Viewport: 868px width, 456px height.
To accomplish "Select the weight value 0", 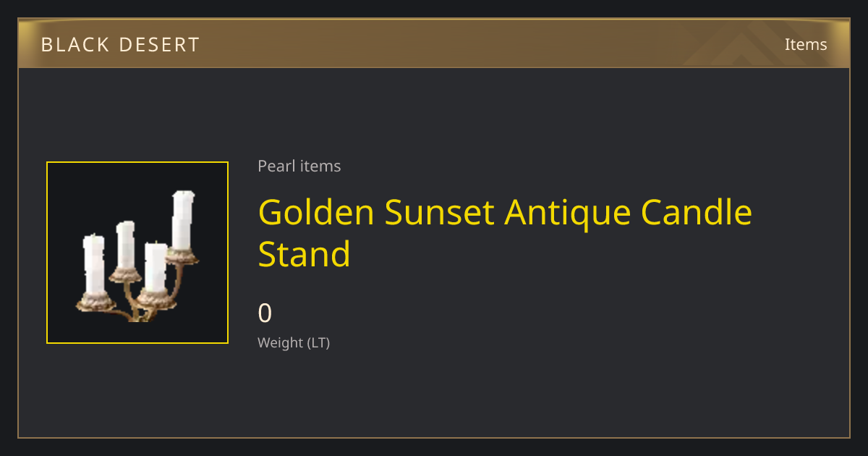I will coord(265,313).
